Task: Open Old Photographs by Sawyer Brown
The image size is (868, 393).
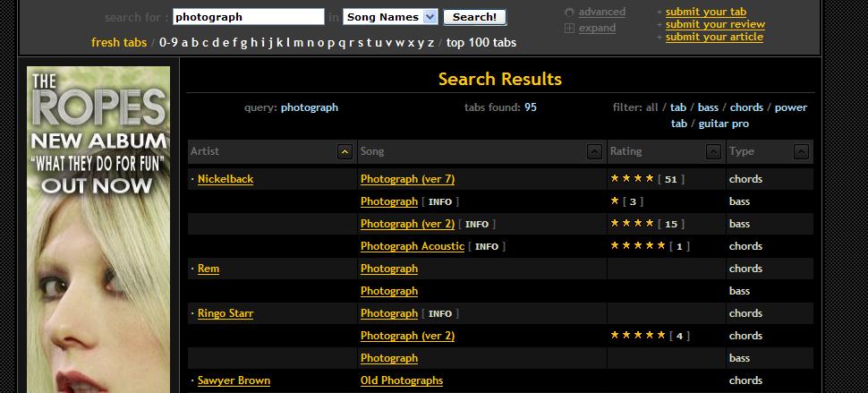Action: [402, 380]
